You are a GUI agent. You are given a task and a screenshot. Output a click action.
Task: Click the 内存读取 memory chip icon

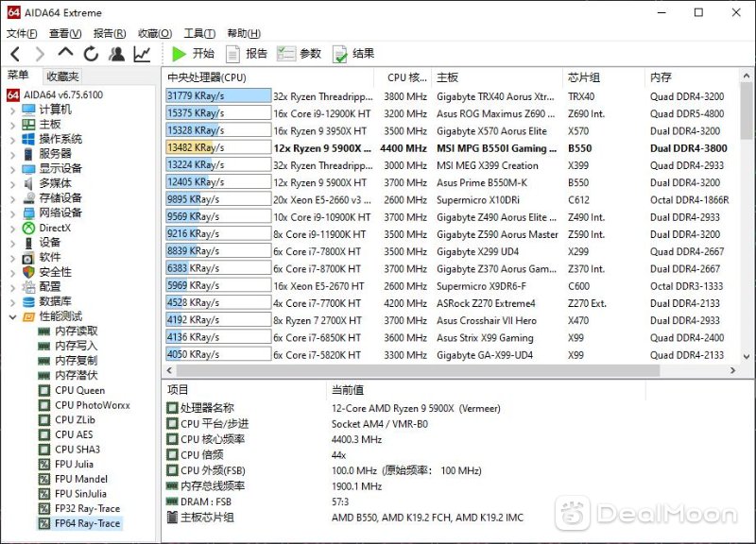tap(43, 331)
